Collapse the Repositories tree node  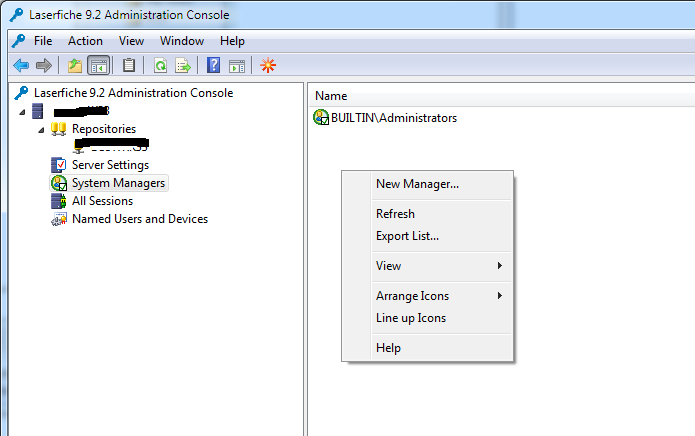coord(41,130)
